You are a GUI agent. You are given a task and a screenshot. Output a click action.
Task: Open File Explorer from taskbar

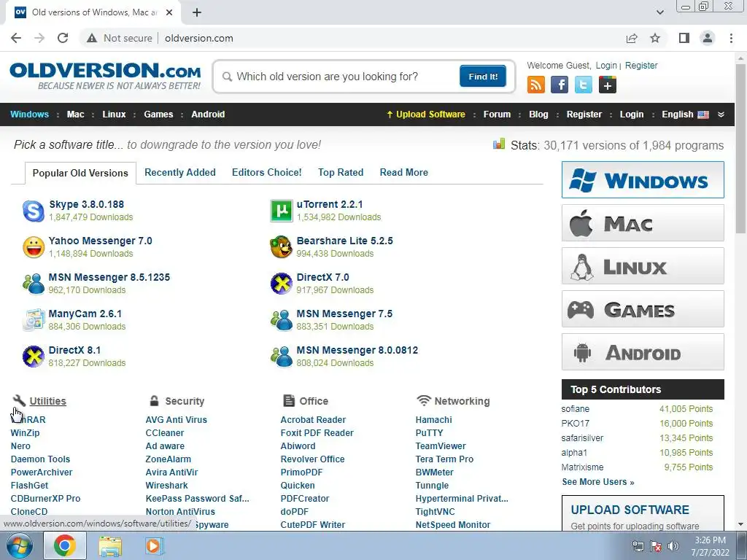pyautogui.click(x=110, y=545)
